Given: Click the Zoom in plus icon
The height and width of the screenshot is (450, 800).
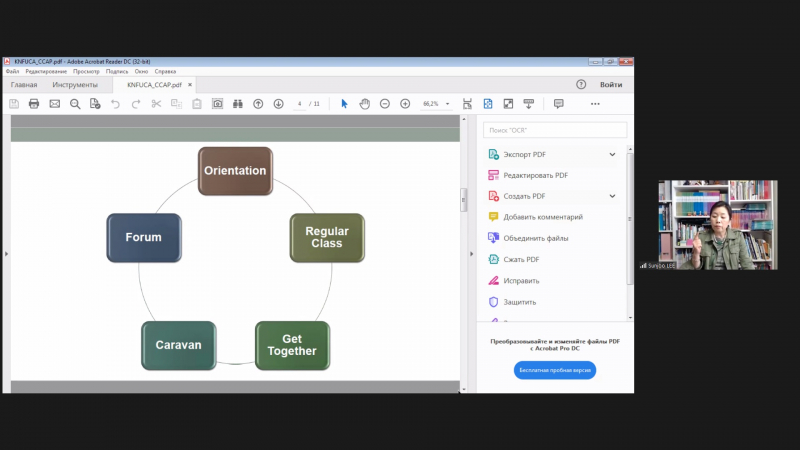Looking at the screenshot, I should [x=405, y=104].
